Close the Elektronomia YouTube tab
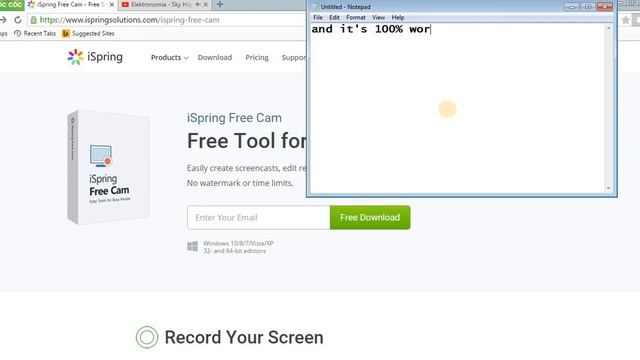This screenshot has height=360, width=640. [206, 4]
